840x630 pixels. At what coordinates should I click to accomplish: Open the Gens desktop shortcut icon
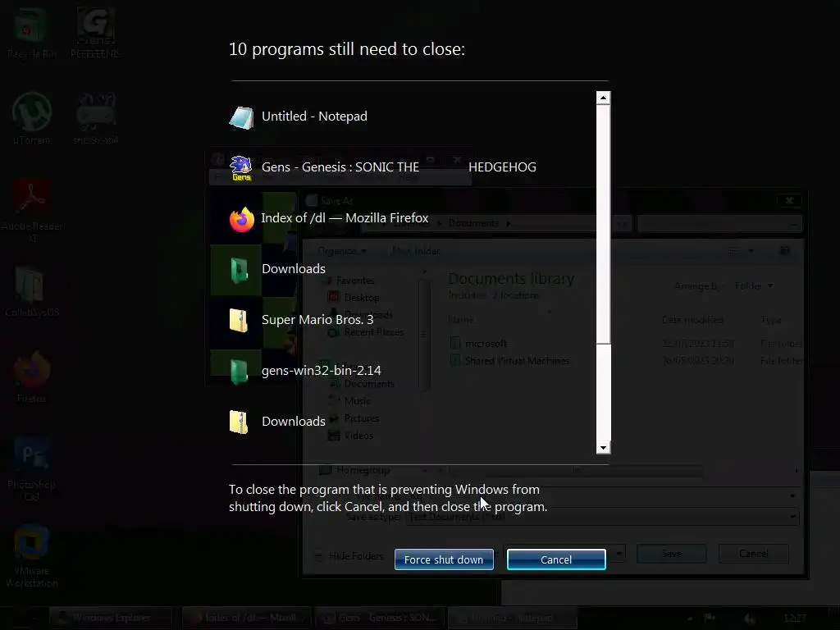tap(95, 33)
